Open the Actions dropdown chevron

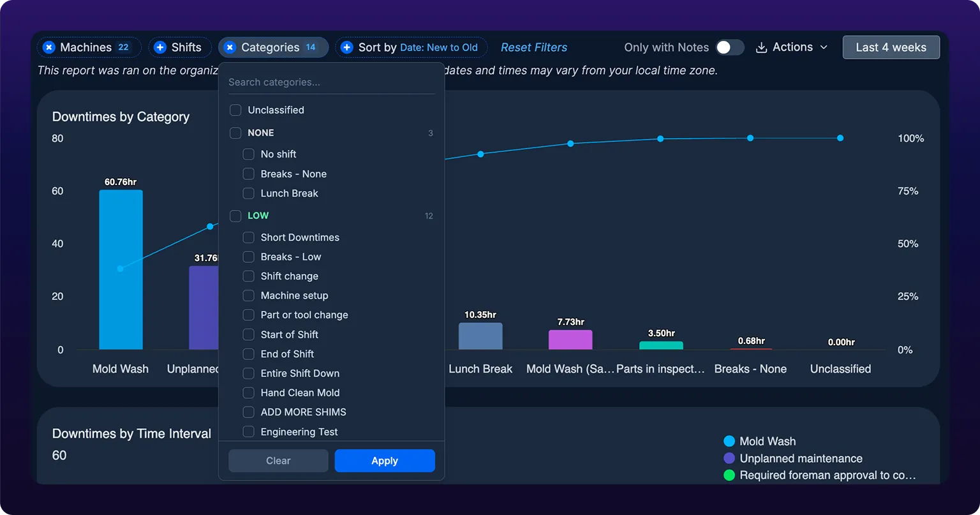(823, 48)
